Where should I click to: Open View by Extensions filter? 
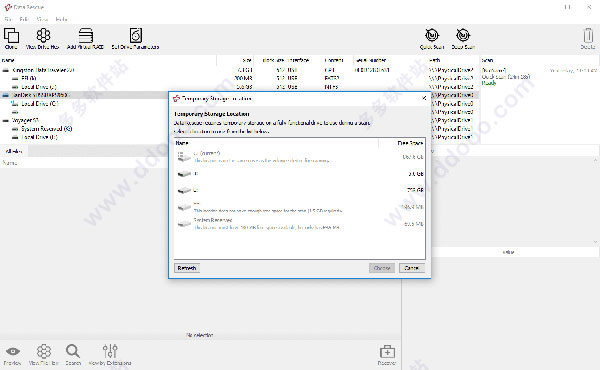[110, 355]
